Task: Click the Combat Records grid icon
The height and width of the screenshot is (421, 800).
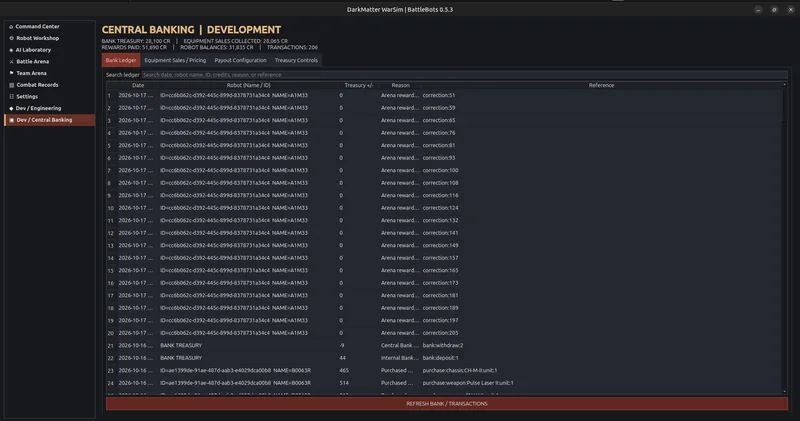Action: pos(11,85)
